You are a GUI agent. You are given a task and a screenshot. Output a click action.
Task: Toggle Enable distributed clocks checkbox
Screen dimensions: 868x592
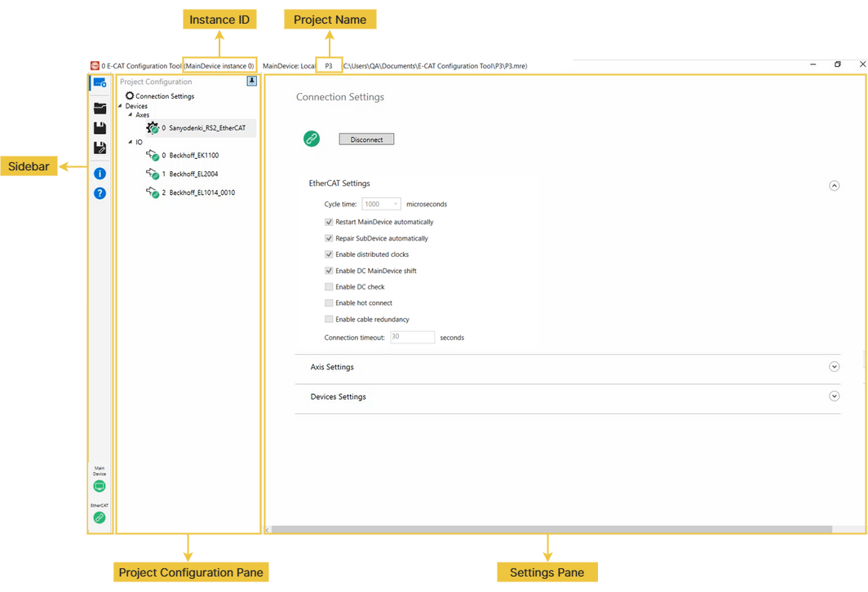(x=329, y=254)
